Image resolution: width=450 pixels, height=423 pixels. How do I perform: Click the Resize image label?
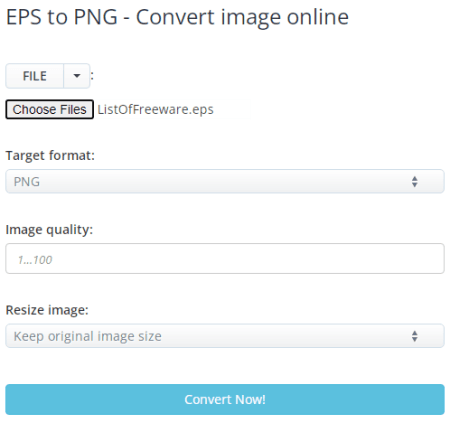(47, 310)
